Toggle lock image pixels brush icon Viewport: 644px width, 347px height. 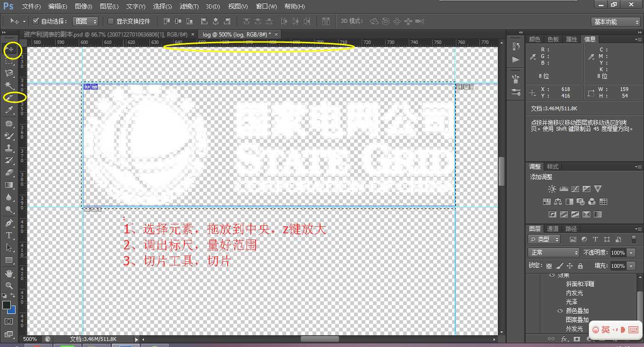560,266
